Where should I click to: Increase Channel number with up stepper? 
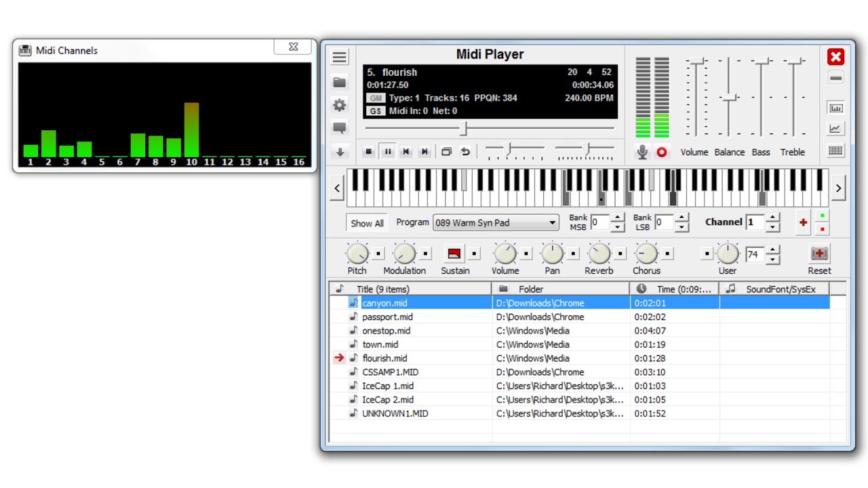[773, 218]
